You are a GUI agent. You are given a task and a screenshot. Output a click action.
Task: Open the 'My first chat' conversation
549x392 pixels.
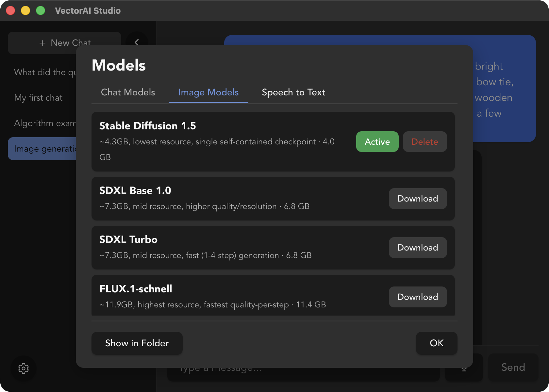[x=42, y=98]
